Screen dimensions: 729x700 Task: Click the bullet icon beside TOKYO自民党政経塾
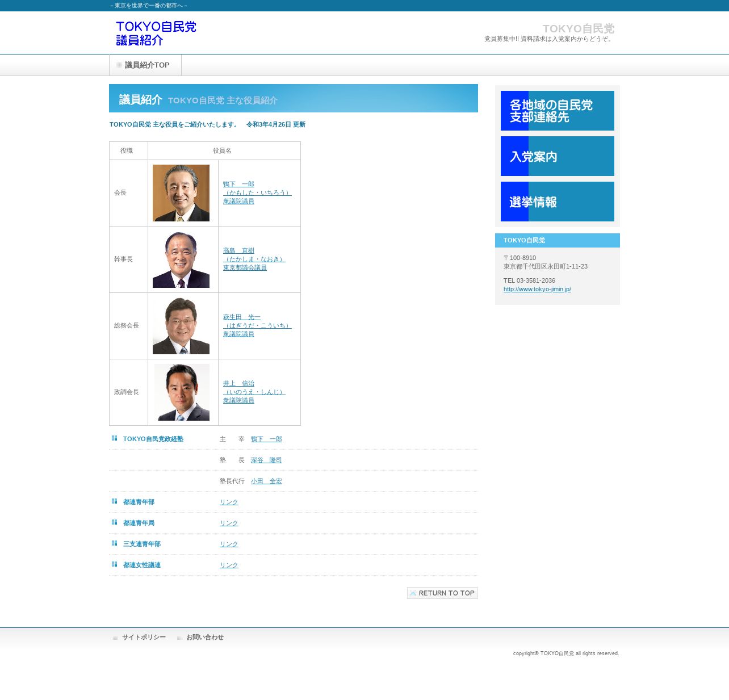pos(114,438)
